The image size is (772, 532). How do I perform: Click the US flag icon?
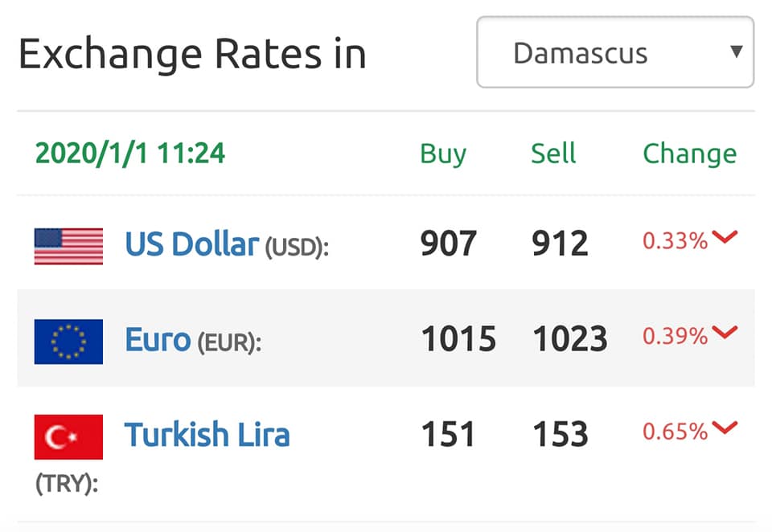click(x=68, y=246)
